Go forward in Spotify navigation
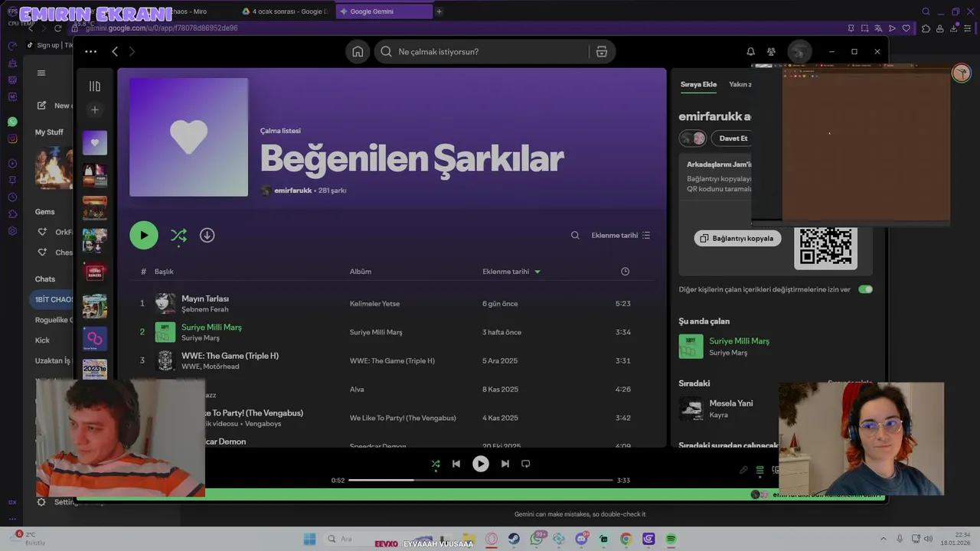This screenshot has width=980, height=551. (x=132, y=51)
